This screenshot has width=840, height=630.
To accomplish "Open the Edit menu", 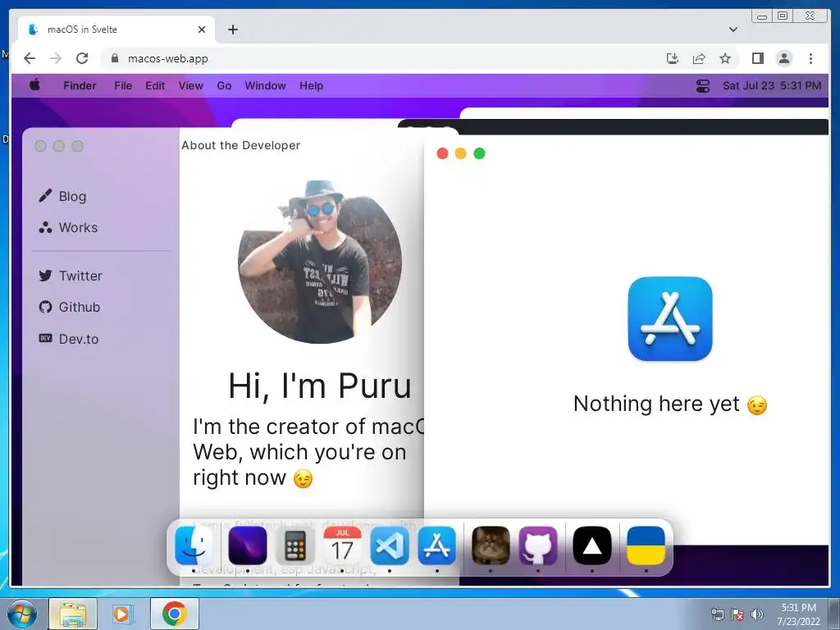I will (155, 85).
